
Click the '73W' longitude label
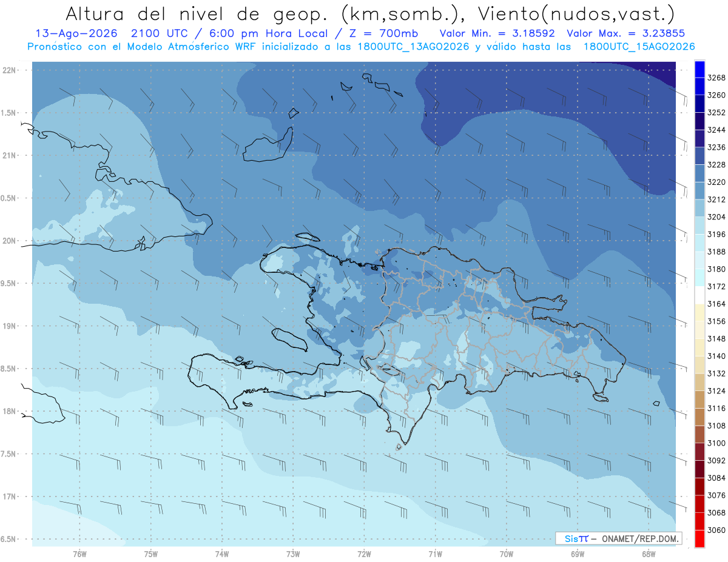[x=293, y=554]
